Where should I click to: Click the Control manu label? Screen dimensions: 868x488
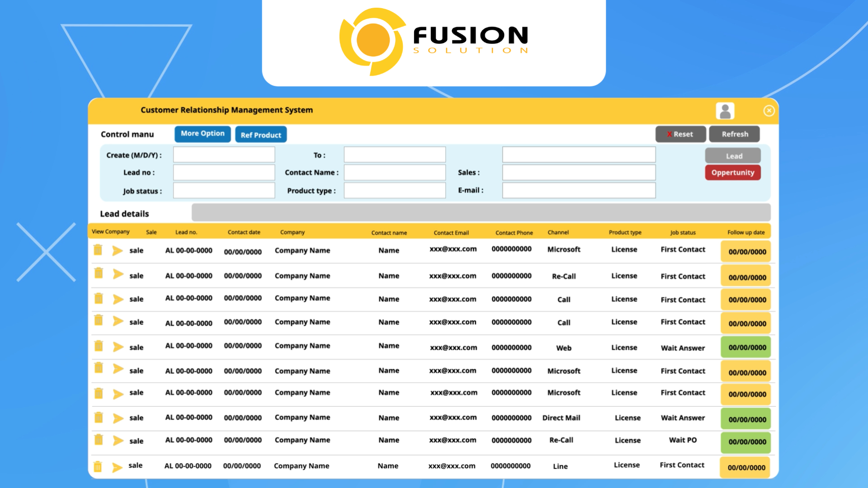127,134
